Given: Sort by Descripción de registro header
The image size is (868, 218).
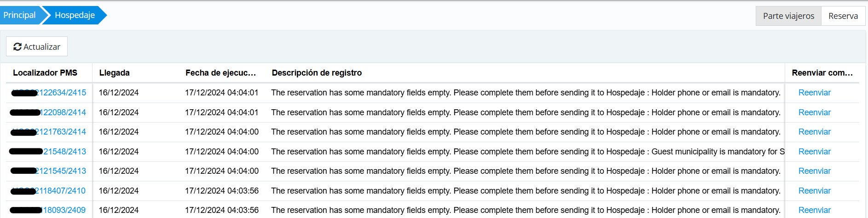Looking at the screenshot, I should click(317, 73).
